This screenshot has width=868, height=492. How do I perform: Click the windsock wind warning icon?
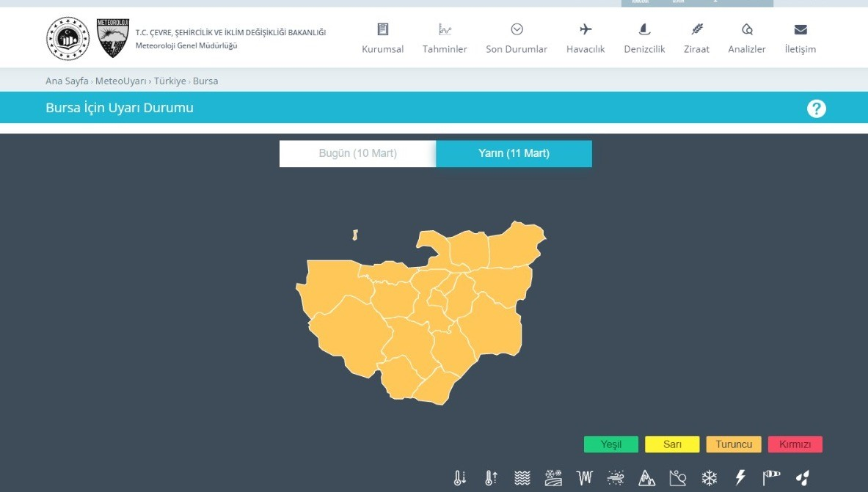pyautogui.click(x=772, y=478)
